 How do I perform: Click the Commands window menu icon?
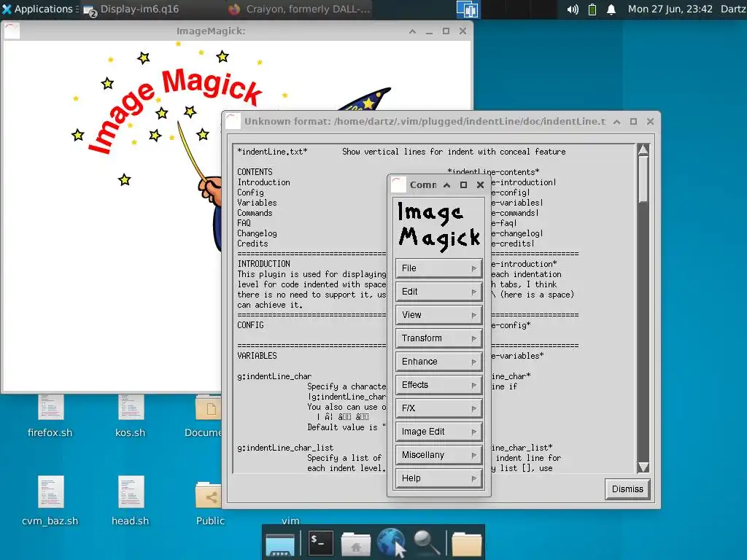coord(399,184)
